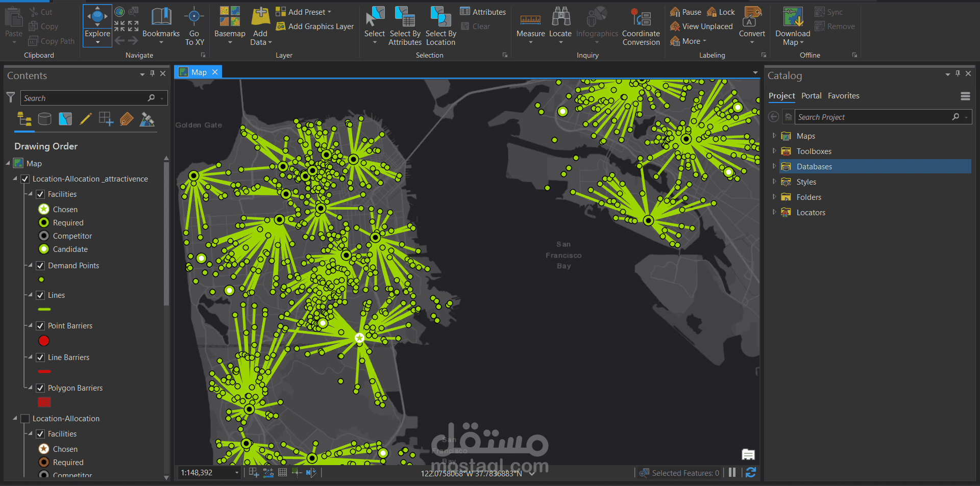Disable the Point Barriers layer
980x486 pixels.
tap(40, 325)
